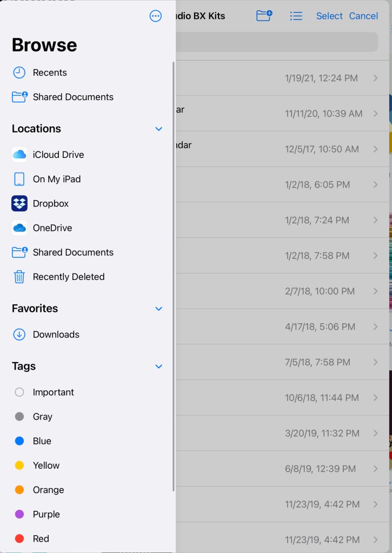Collapse the Tags section

tap(158, 367)
